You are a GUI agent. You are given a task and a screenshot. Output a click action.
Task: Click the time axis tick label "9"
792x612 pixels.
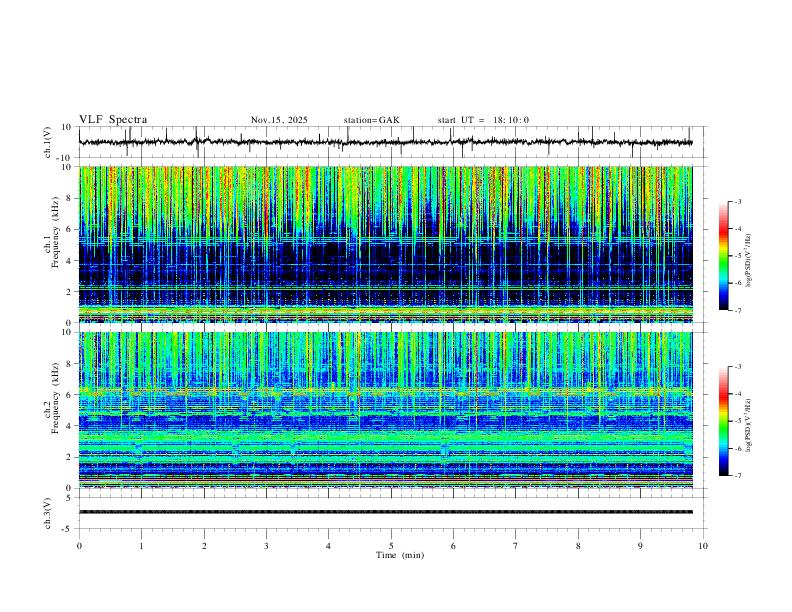(x=640, y=546)
